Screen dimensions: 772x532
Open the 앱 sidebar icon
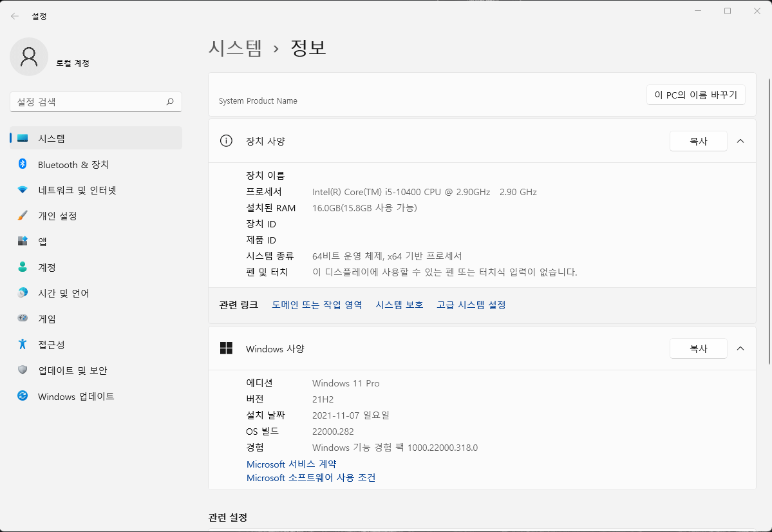point(23,241)
